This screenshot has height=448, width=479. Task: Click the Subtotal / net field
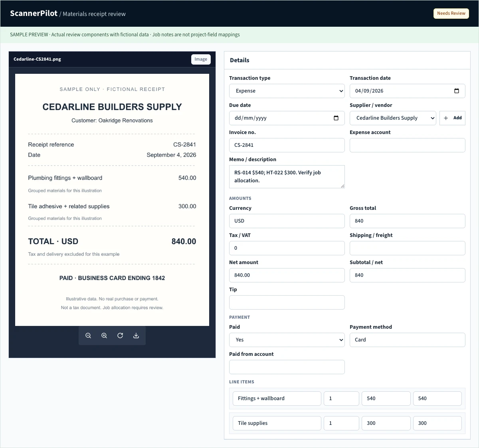408,275
